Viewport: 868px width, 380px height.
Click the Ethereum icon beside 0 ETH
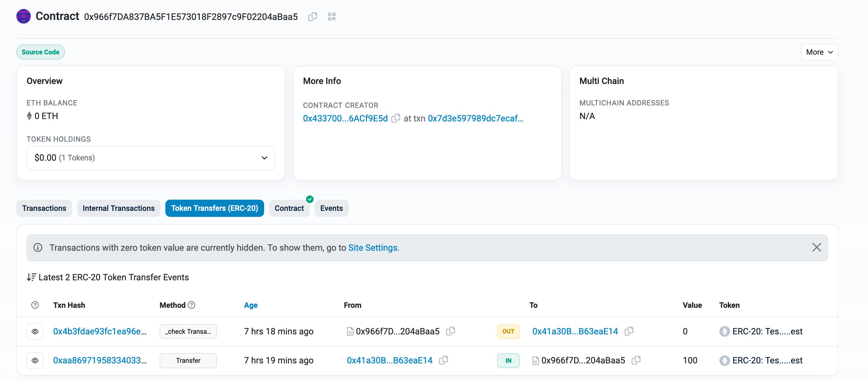point(29,116)
